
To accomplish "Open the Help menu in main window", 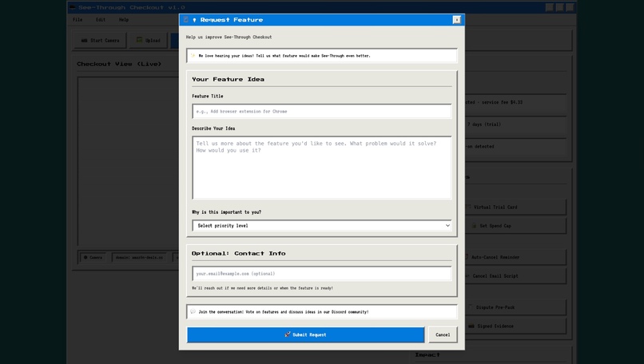I will click(x=124, y=20).
